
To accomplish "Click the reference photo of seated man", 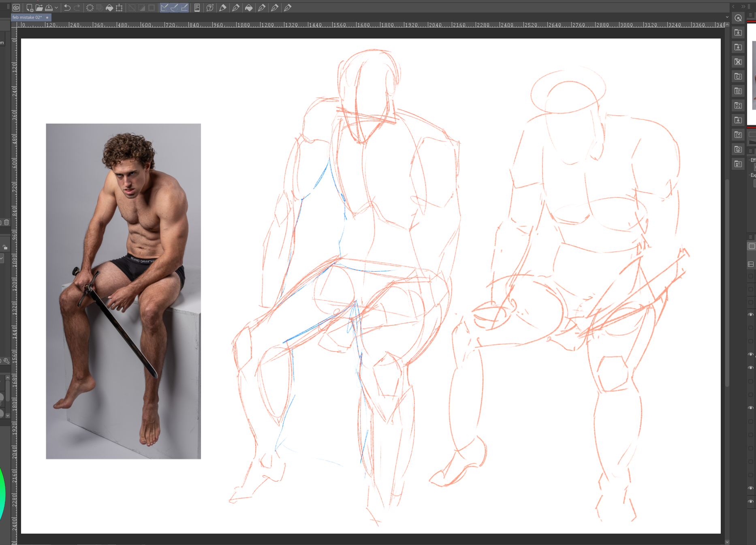I will pyautogui.click(x=123, y=291).
